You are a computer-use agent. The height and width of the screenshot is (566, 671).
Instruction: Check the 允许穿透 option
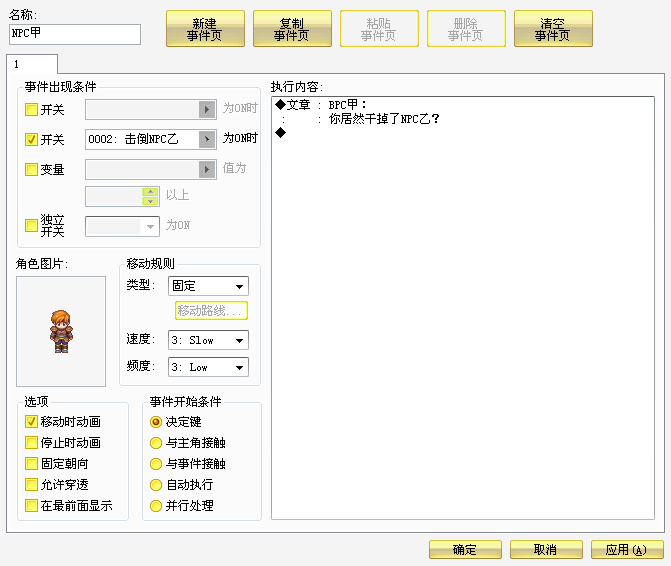(31, 484)
